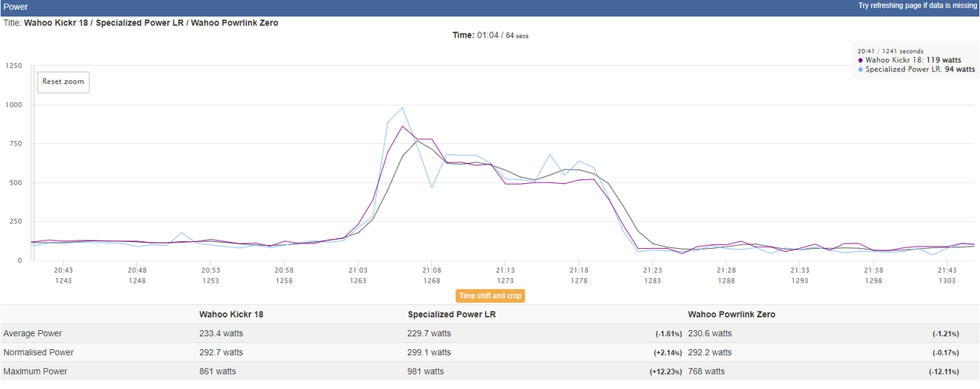Click the blue peak near 981 watts
The width and height of the screenshot is (980, 389).
(402, 108)
